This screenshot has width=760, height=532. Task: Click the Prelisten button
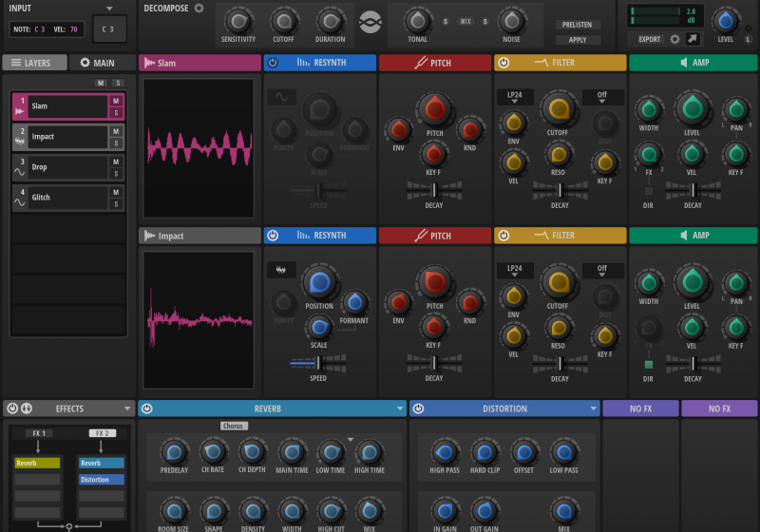(x=578, y=25)
